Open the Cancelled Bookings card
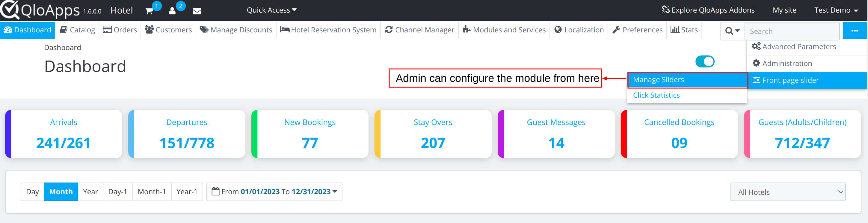The image size is (868, 223). tap(679, 134)
